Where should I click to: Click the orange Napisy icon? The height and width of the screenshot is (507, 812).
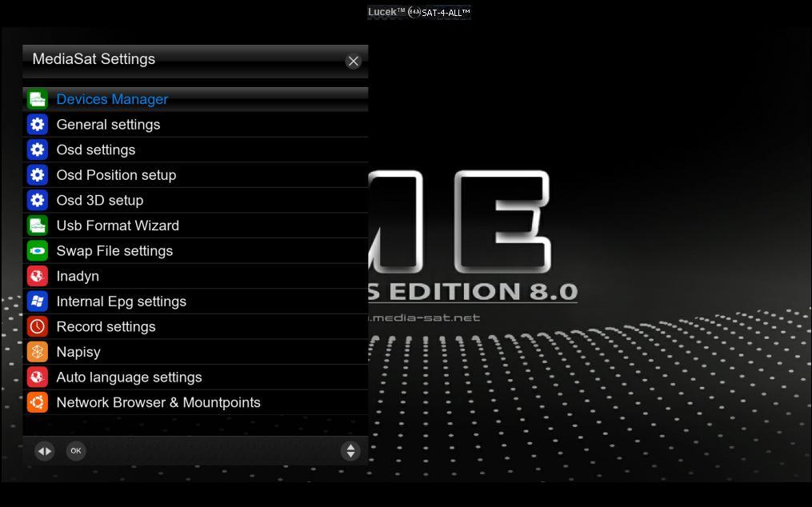point(38,352)
